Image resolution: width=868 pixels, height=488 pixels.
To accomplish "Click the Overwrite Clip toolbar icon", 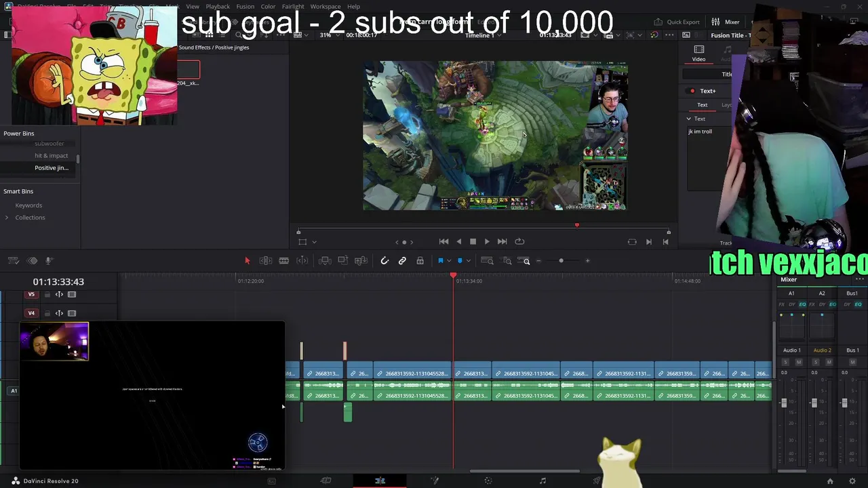I will click(x=343, y=261).
